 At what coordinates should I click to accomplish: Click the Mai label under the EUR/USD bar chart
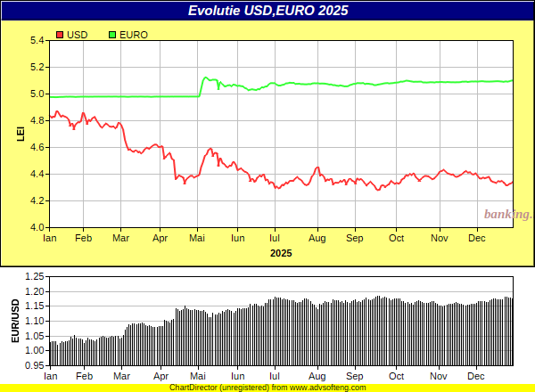[198, 376]
